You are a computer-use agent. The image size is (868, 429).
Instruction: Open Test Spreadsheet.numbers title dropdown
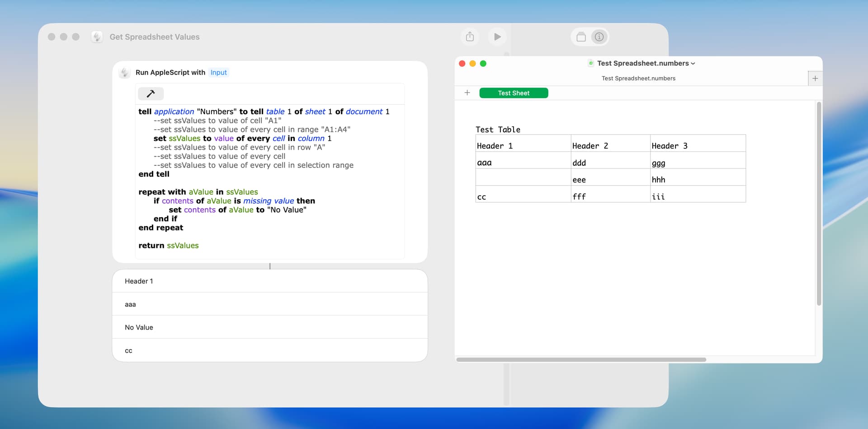[693, 64]
